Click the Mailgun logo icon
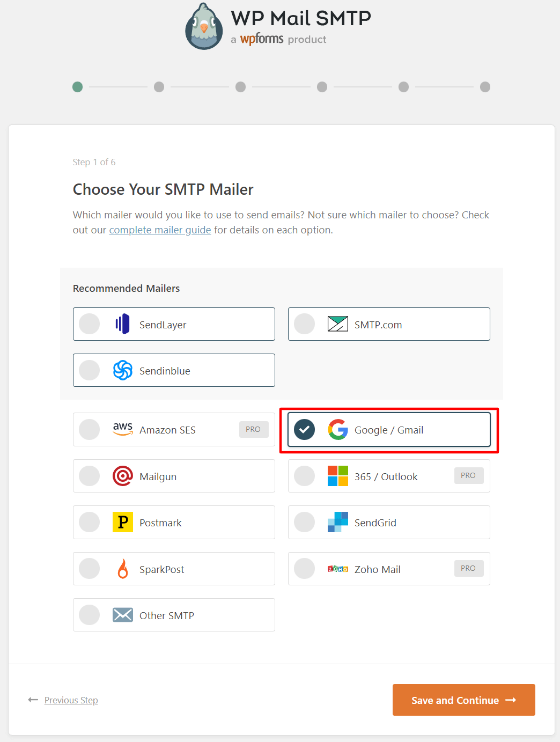 click(123, 476)
